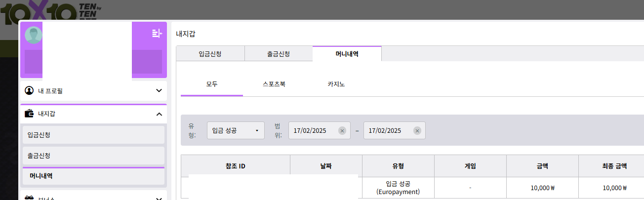Collapse the 내지갑 section chevron

159,114
